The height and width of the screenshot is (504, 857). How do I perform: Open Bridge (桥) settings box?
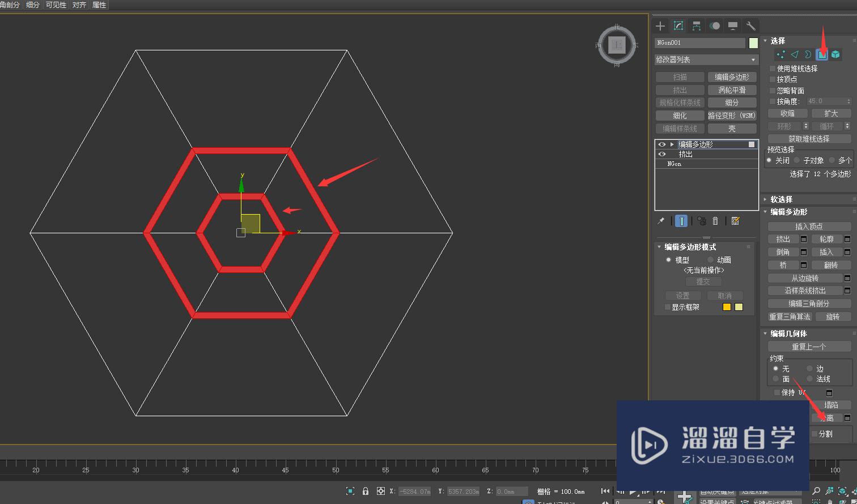click(804, 265)
